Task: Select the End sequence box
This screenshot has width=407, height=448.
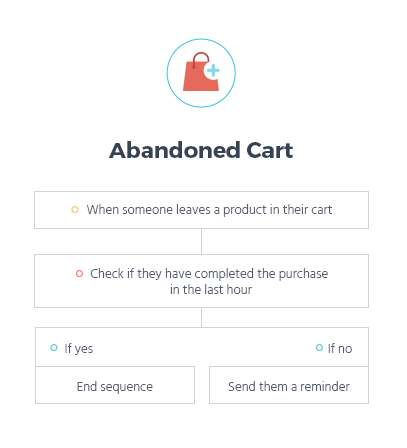Action: (115, 385)
